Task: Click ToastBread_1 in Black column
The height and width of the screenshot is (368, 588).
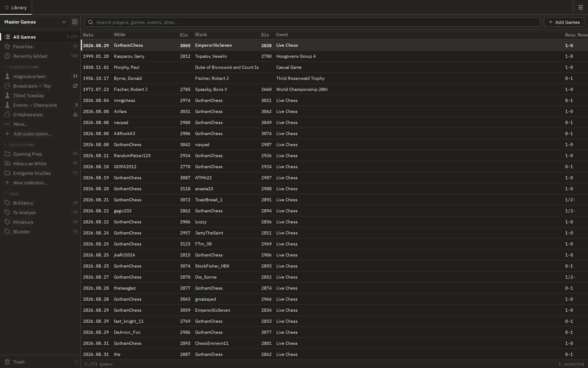Action: pos(209,200)
